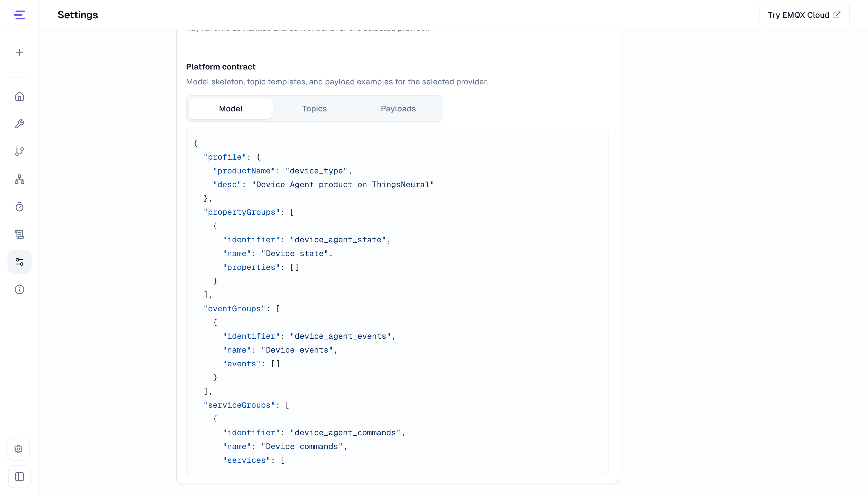Click the "Device state" name value
The height and width of the screenshot is (495, 868).
[x=294, y=254]
